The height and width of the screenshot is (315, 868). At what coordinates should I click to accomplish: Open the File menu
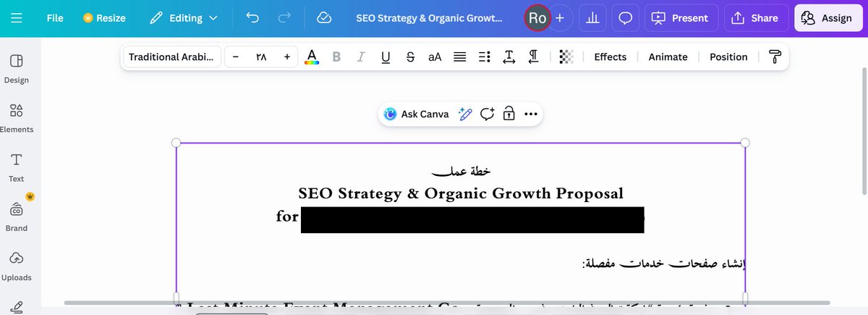coord(55,18)
